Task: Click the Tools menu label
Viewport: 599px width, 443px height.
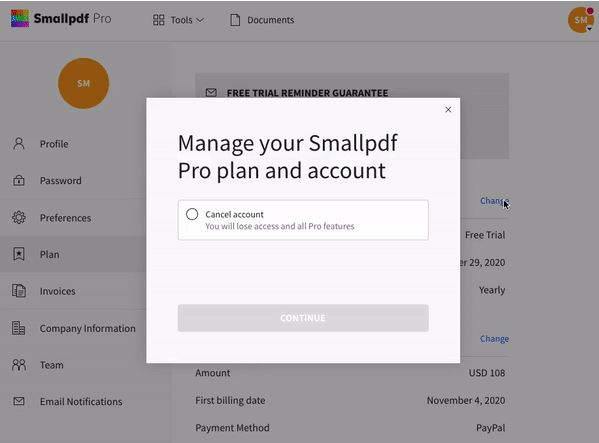Action: click(181, 20)
